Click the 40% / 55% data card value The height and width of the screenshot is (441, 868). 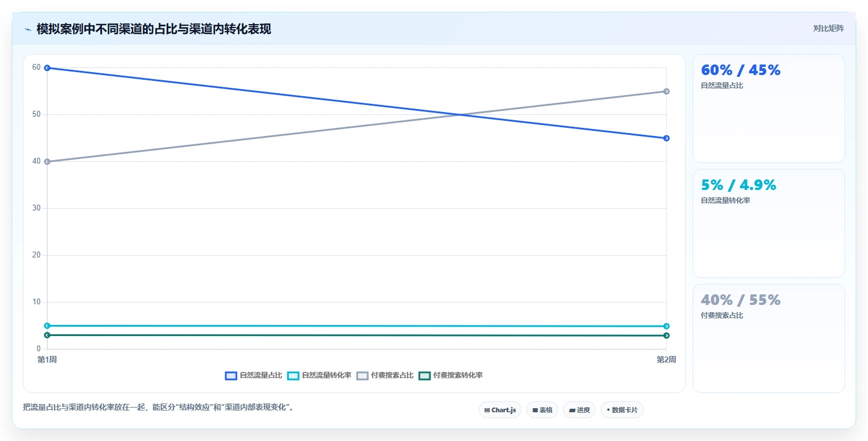pyautogui.click(x=741, y=300)
